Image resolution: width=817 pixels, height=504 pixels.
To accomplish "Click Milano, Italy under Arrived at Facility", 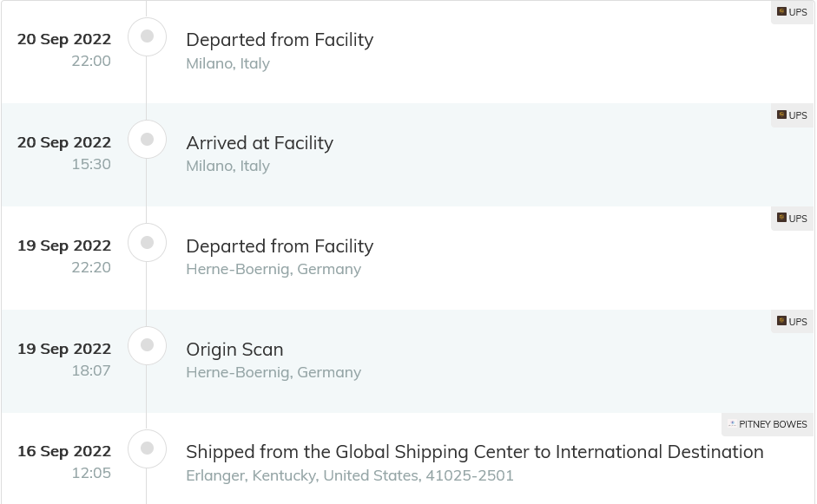I will tap(227, 166).
